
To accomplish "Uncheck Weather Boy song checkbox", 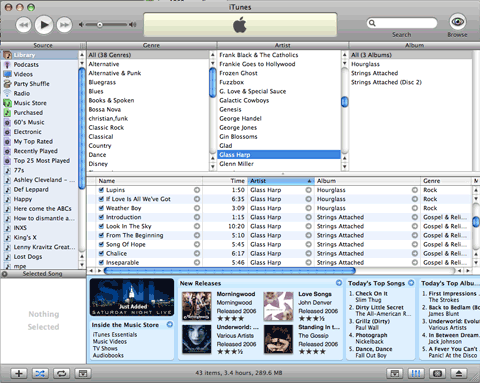I will (x=101, y=208).
